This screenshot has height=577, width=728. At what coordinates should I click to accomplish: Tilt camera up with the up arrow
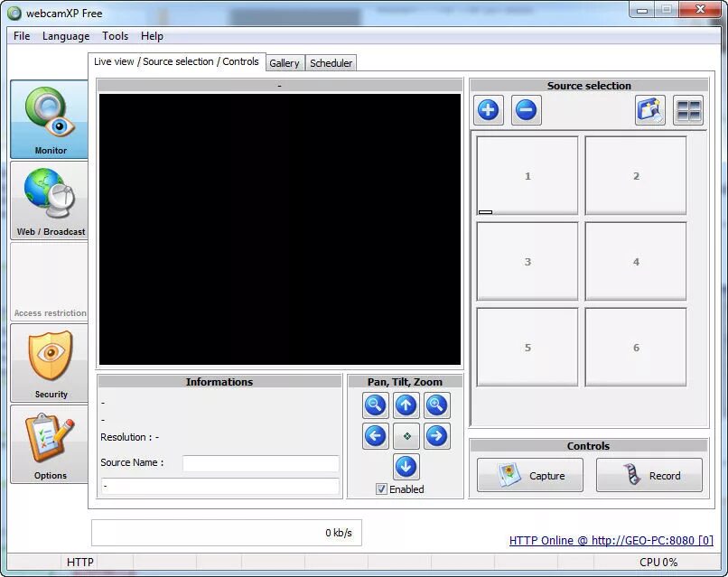point(406,405)
